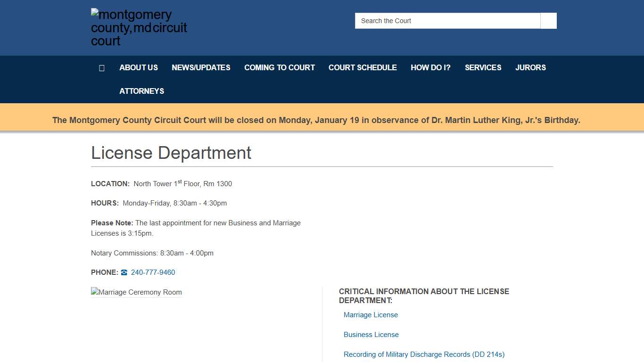The height and width of the screenshot is (362, 644).
Task: Click the home icon in the navigation bar
Action: coord(102,68)
